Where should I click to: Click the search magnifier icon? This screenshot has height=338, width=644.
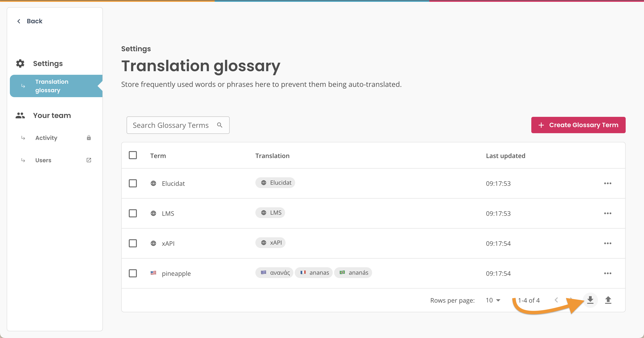[220, 125]
